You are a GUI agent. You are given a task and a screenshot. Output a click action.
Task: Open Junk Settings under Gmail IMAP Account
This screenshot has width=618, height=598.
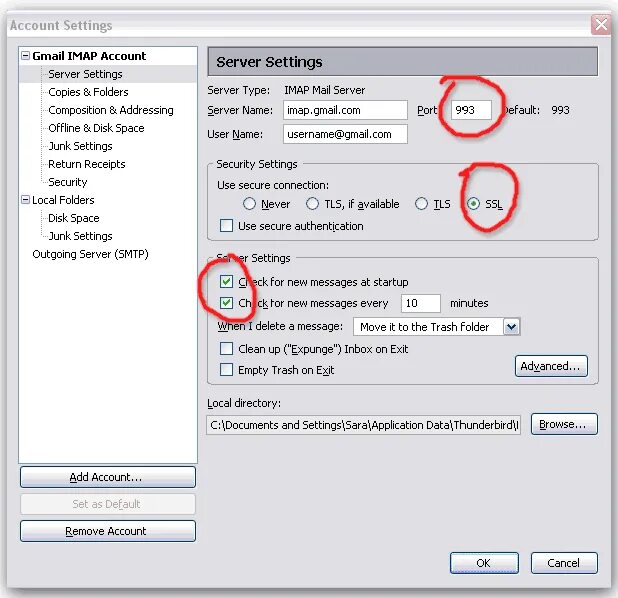pos(80,146)
